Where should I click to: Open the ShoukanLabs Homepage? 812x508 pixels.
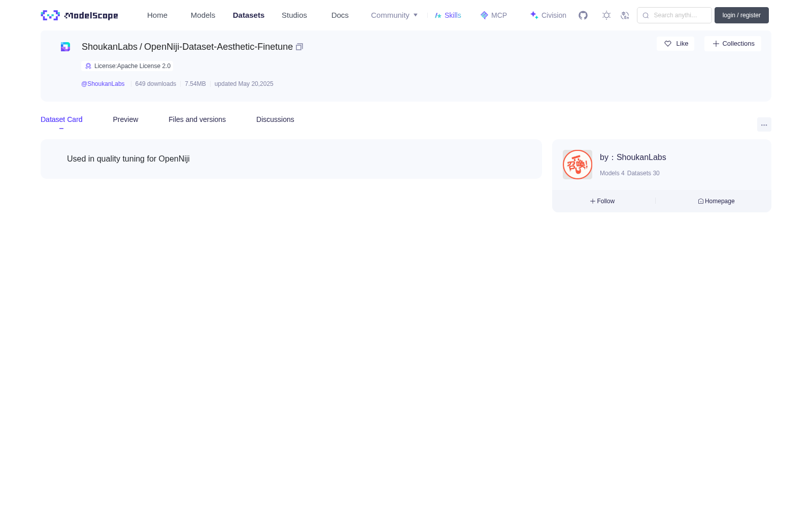pos(716,201)
